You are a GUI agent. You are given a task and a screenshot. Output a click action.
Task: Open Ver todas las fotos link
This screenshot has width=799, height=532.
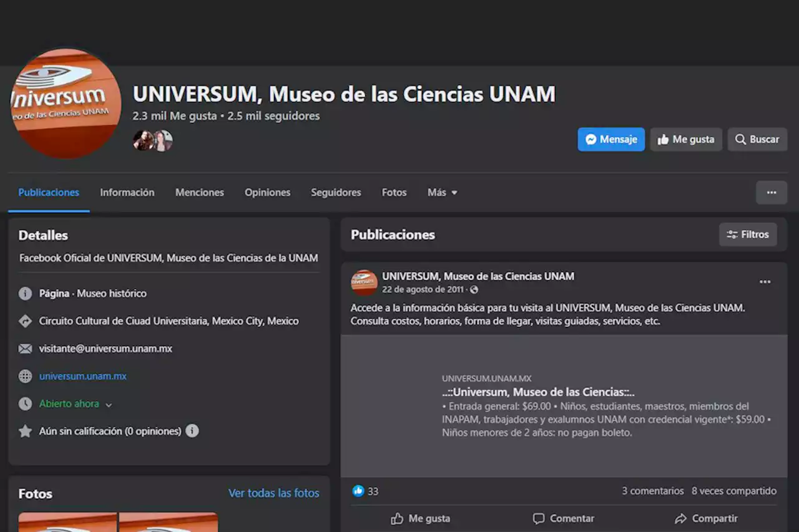pos(274,493)
